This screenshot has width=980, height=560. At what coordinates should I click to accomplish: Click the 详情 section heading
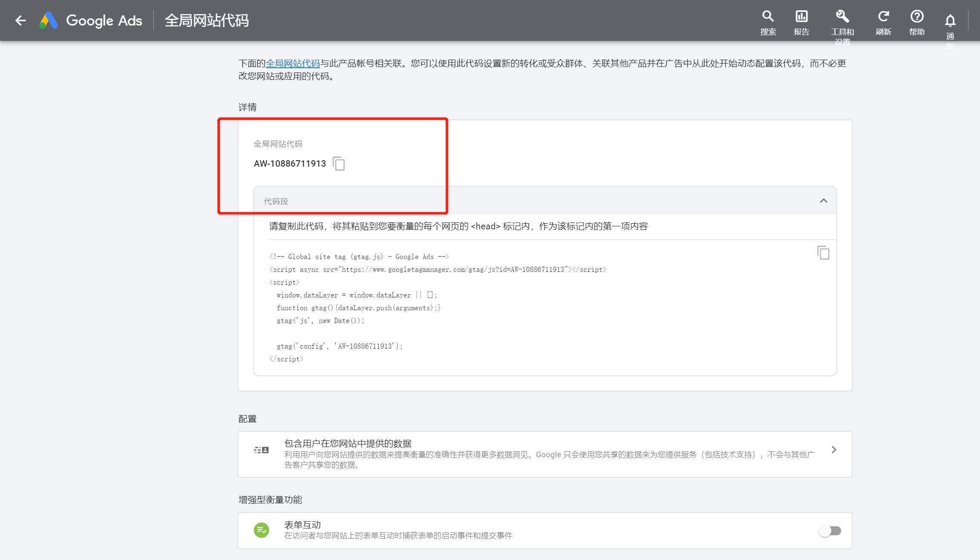[247, 107]
